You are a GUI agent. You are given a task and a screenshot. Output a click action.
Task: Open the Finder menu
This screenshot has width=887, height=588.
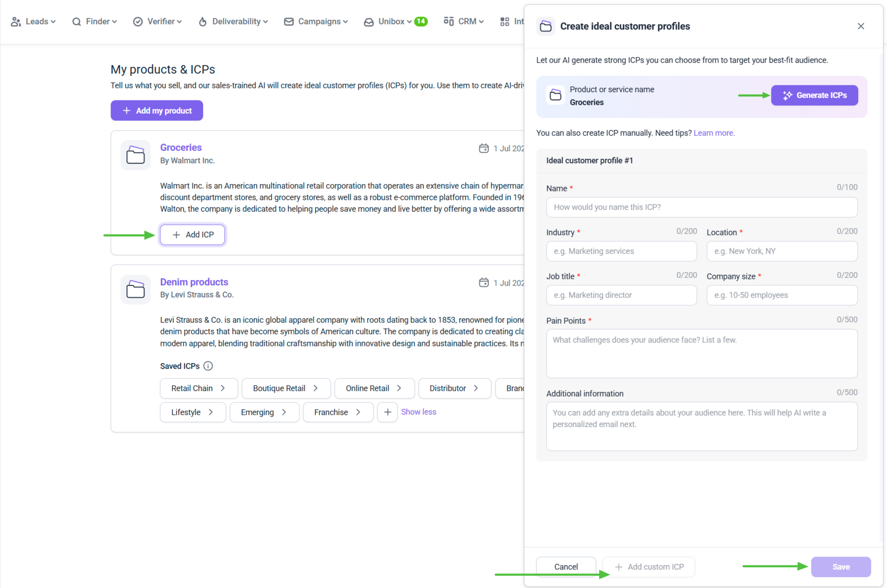pyautogui.click(x=94, y=21)
